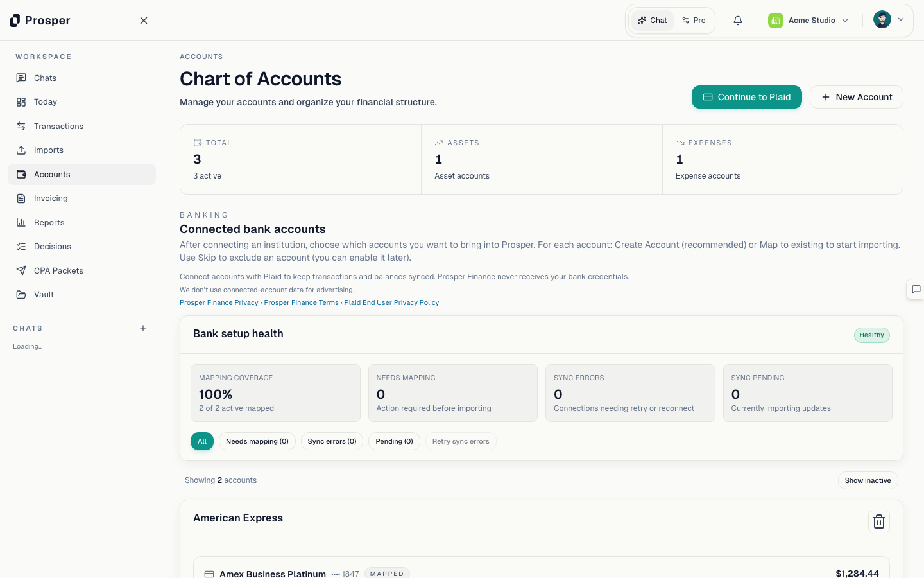Filter by Needs mapping (0)
Image resolution: width=924 pixels, height=578 pixels.
pyautogui.click(x=257, y=441)
